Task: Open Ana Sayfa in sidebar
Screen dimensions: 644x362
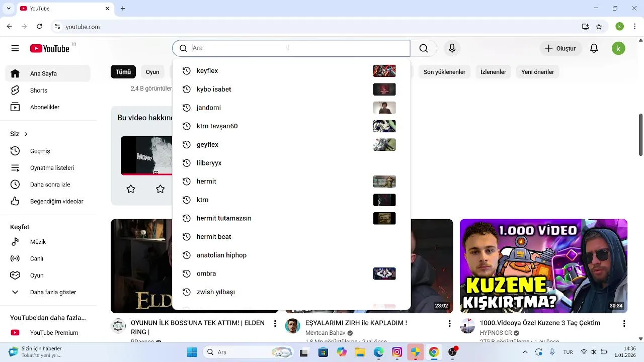Action: point(48,73)
